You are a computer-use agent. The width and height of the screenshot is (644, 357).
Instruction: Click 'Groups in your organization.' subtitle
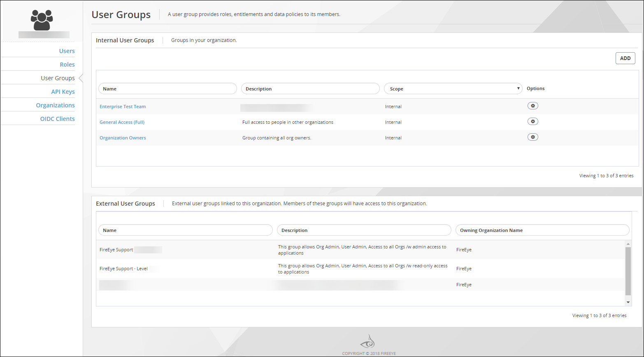pyautogui.click(x=204, y=40)
